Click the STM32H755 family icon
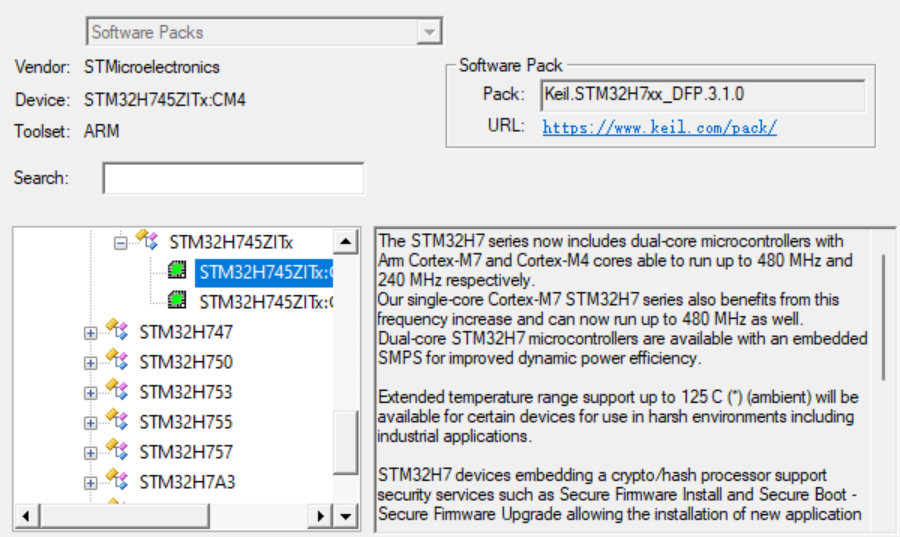 pyautogui.click(x=117, y=420)
